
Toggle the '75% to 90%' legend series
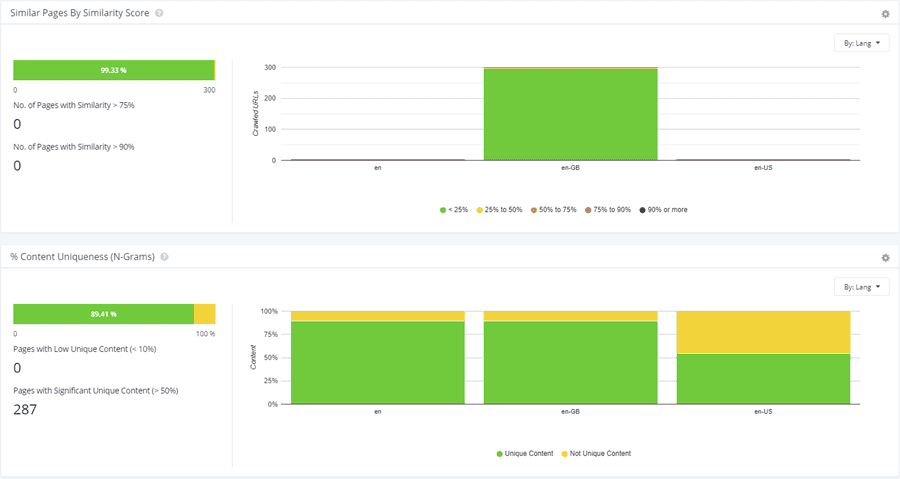(x=608, y=210)
